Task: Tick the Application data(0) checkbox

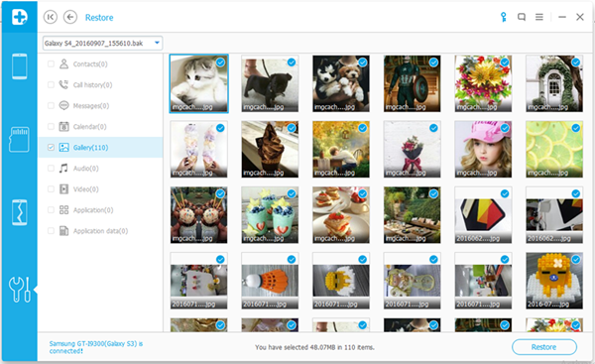Action: tap(51, 231)
